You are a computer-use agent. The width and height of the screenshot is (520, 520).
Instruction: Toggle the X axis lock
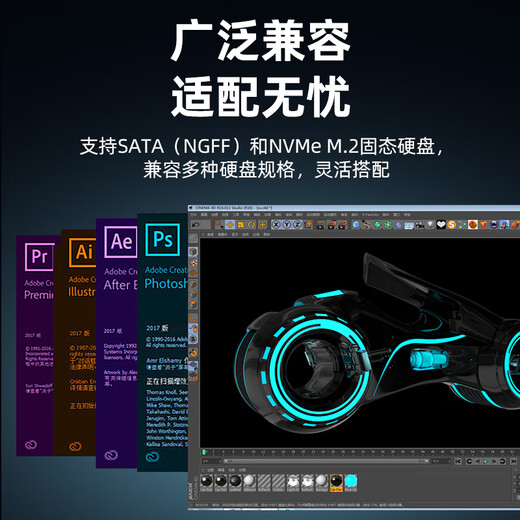pyautogui.click(x=276, y=225)
